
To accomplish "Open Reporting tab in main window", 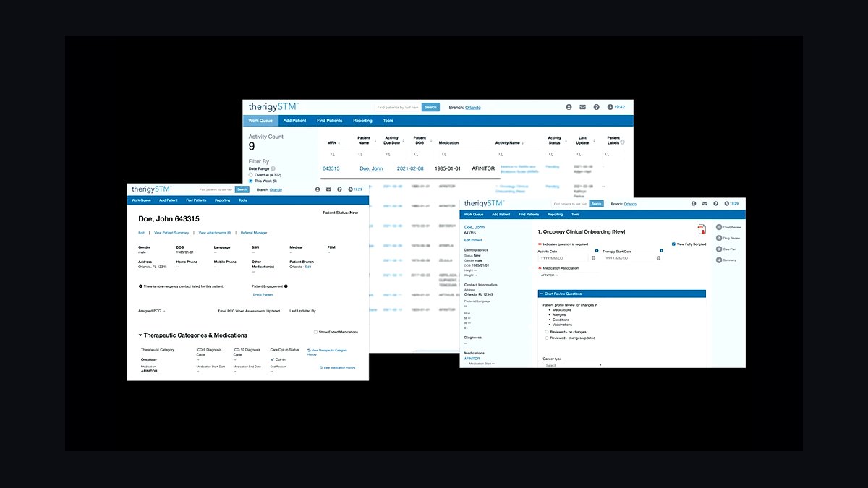I will (363, 121).
